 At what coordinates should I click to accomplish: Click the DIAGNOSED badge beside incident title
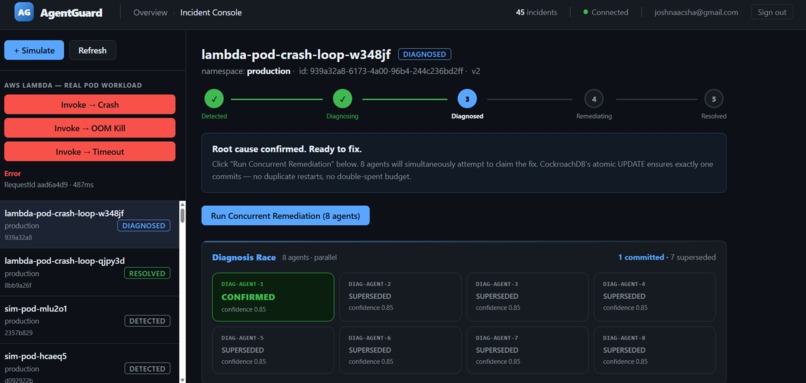click(425, 54)
